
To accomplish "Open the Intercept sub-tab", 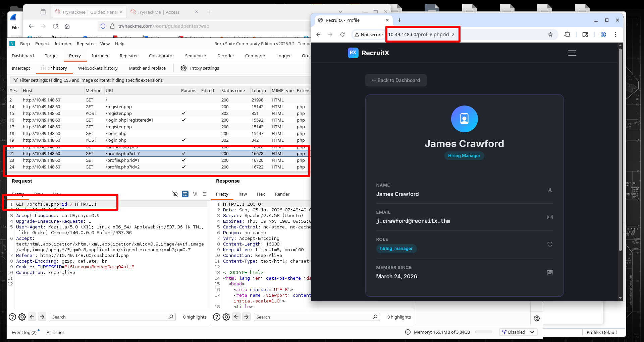I will (21, 68).
